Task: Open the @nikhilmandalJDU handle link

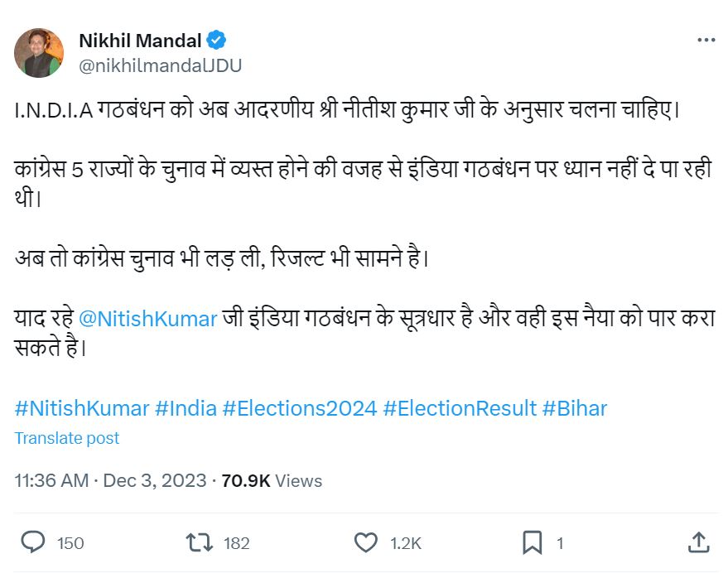Action: 160,65
